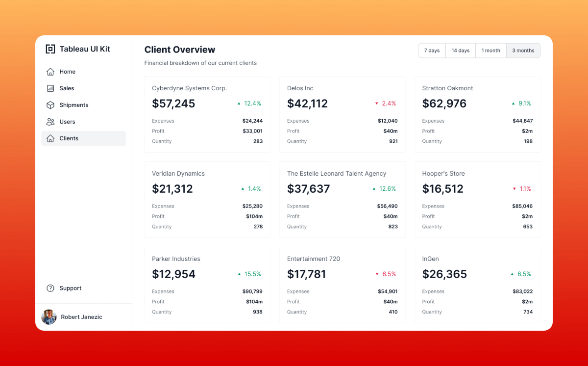Switch to the 14 days range

(460, 51)
